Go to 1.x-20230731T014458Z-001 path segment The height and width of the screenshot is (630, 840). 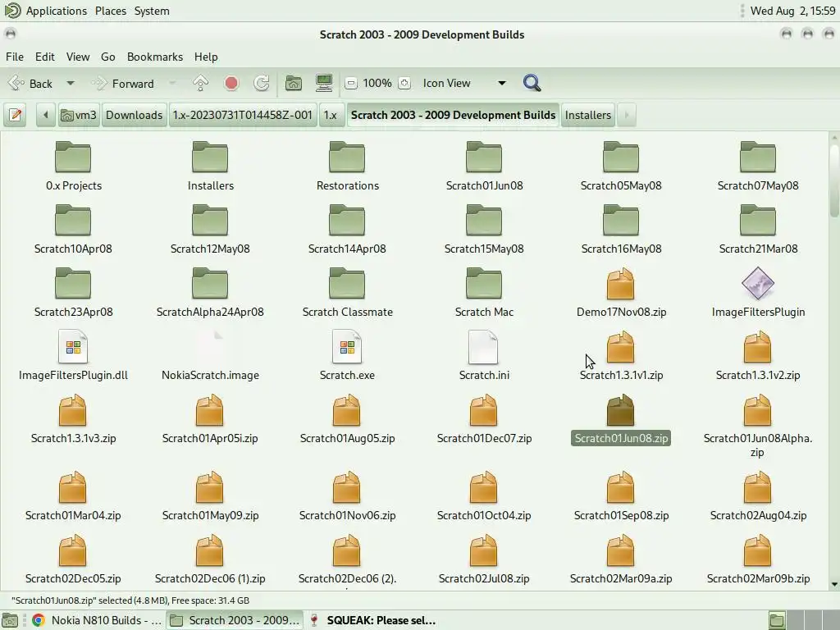(x=242, y=115)
